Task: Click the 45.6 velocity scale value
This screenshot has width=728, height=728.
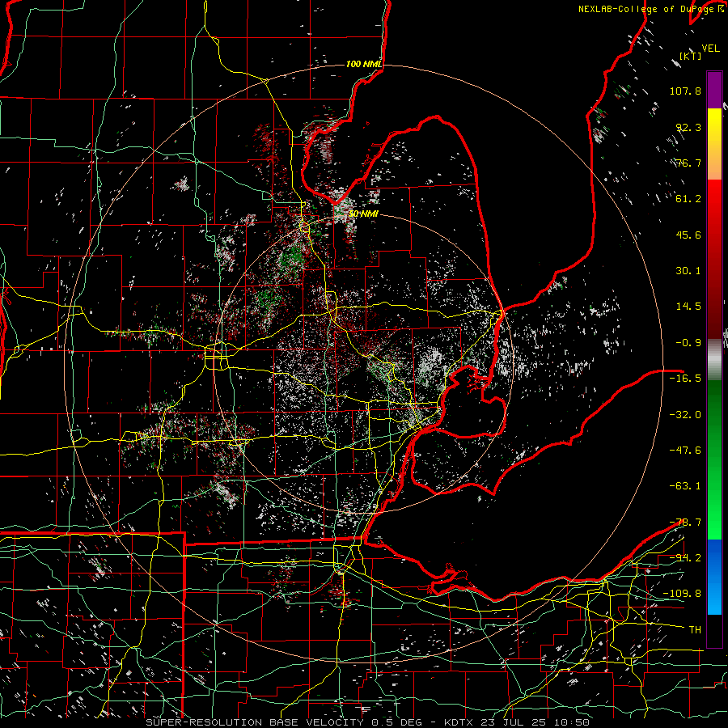Action: pos(688,235)
